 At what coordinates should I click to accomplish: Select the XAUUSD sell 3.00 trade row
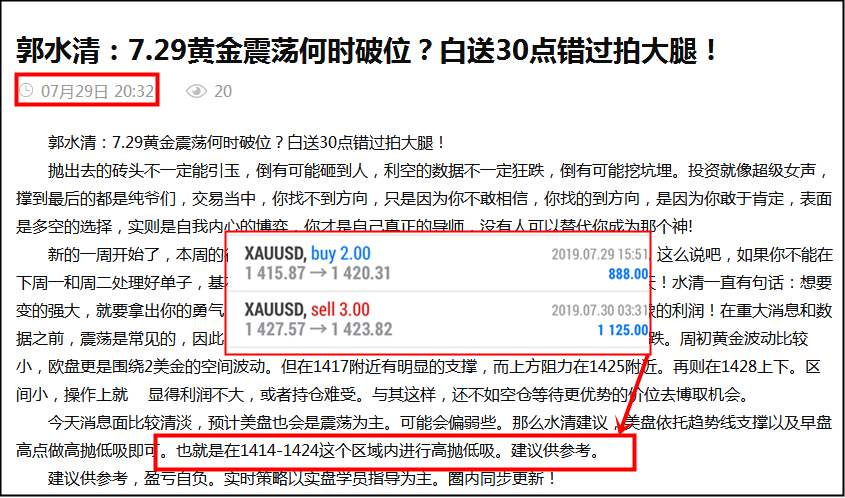[438, 320]
